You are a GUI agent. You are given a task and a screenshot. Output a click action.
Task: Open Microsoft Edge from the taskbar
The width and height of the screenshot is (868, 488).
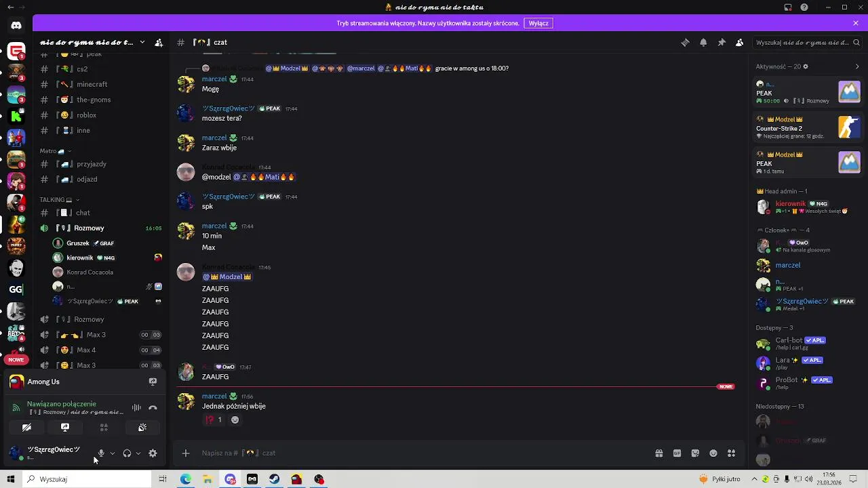point(185,479)
